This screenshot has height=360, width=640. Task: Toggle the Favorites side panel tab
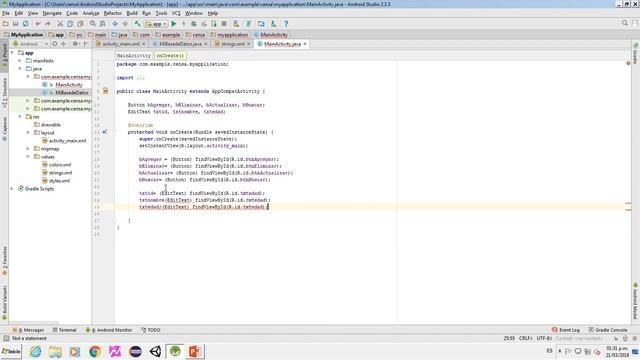[4, 260]
